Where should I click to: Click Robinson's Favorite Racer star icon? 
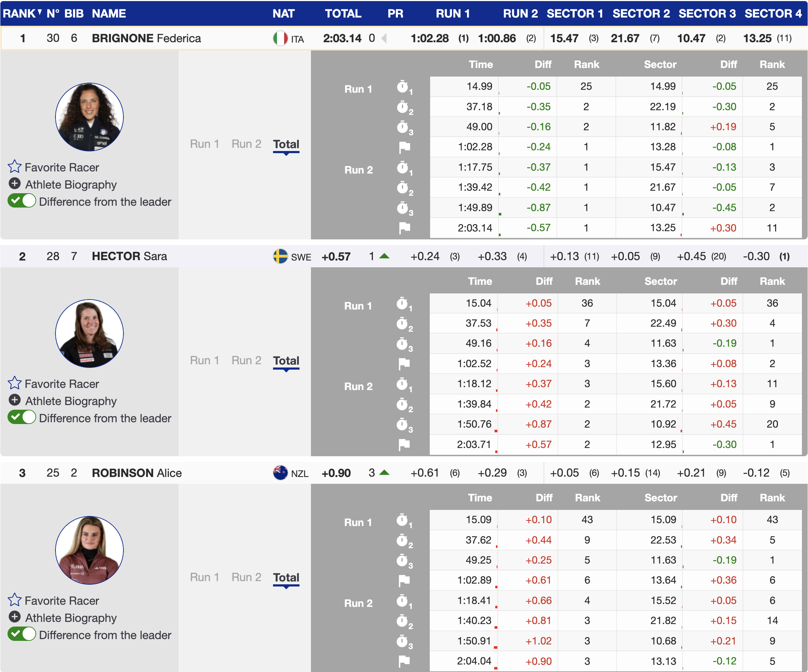(x=15, y=600)
